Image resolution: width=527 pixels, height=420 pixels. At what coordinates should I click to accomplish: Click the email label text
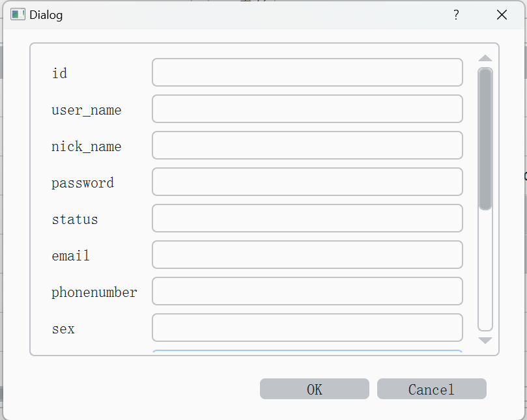pyautogui.click(x=70, y=256)
